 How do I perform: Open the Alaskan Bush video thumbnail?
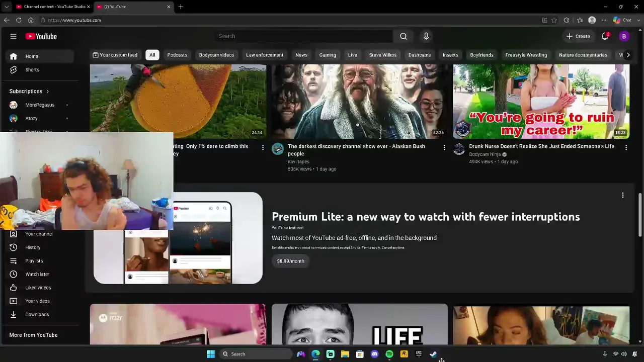tap(359, 101)
